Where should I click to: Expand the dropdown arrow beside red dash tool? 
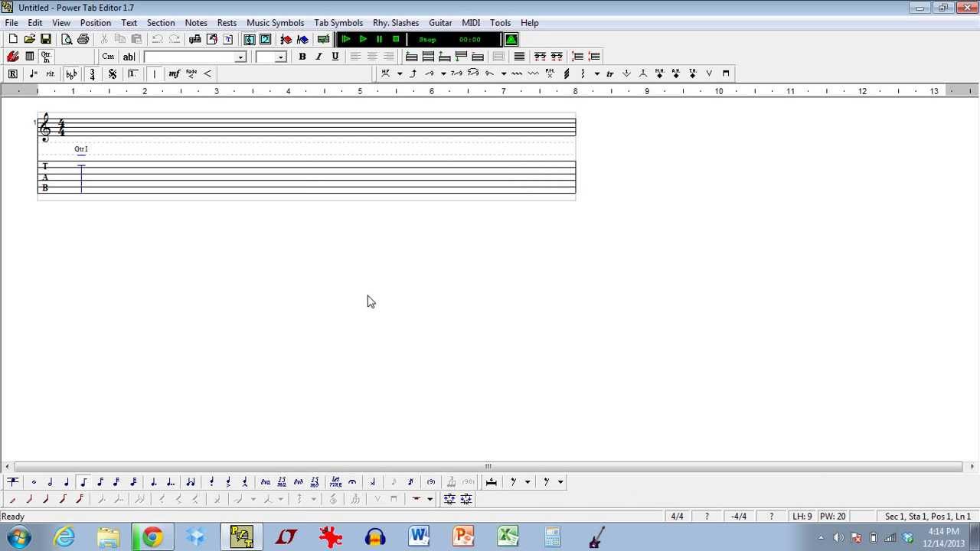[430, 499]
